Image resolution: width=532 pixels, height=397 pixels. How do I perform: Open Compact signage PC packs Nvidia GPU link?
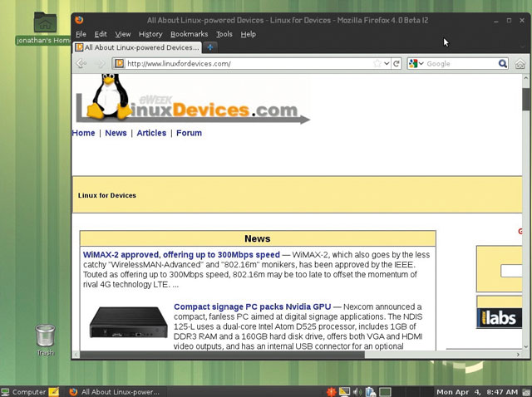click(x=253, y=306)
